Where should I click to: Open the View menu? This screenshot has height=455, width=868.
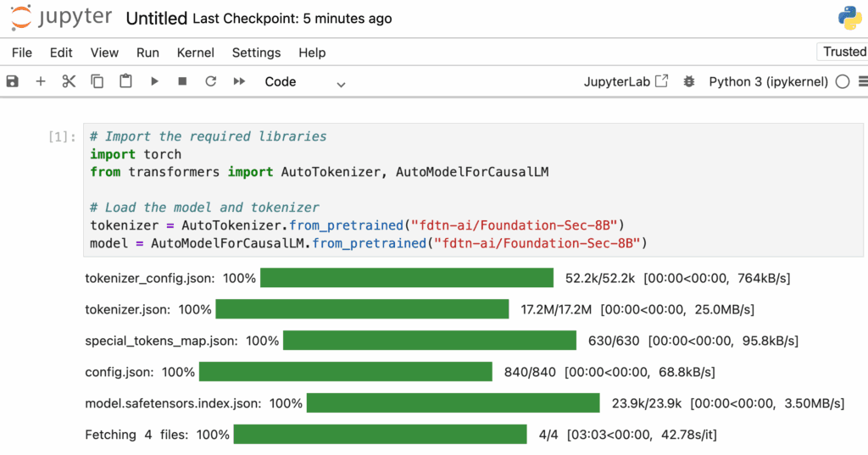tap(104, 53)
